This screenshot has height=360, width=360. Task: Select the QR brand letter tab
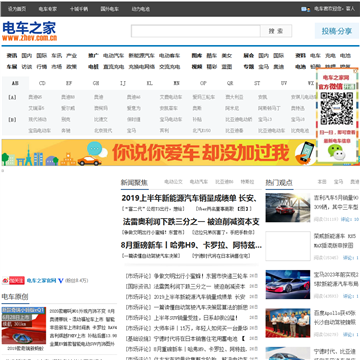(x=230, y=83)
